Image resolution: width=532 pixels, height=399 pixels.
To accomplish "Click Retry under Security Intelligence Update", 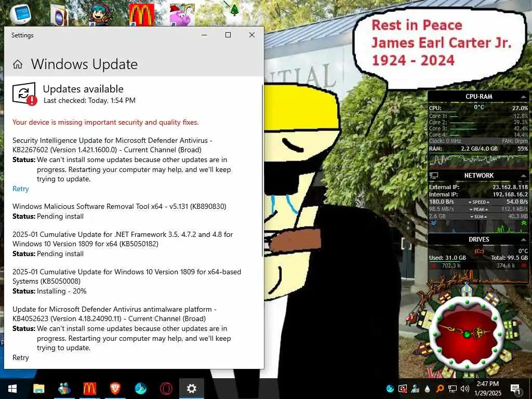I will pyautogui.click(x=21, y=189).
